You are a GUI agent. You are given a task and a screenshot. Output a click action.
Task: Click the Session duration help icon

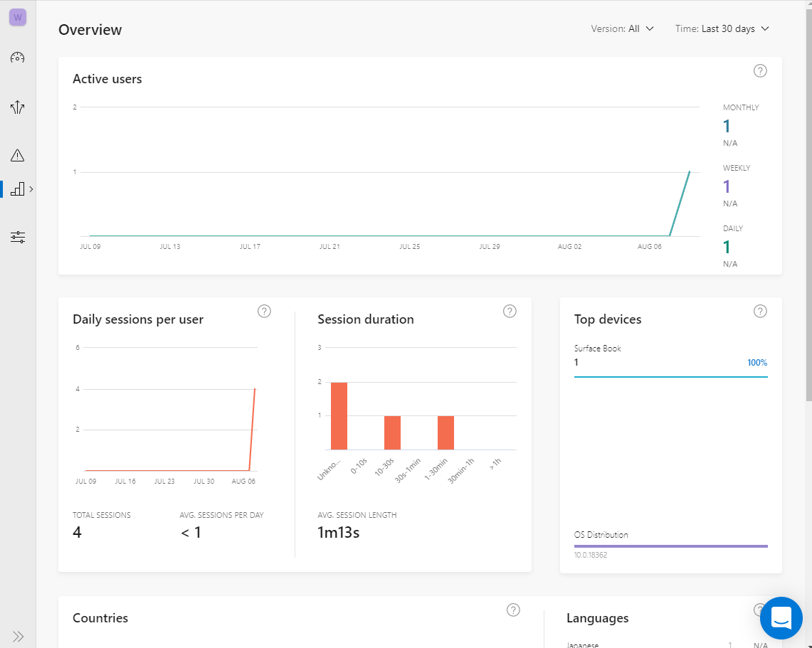click(x=510, y=311)
